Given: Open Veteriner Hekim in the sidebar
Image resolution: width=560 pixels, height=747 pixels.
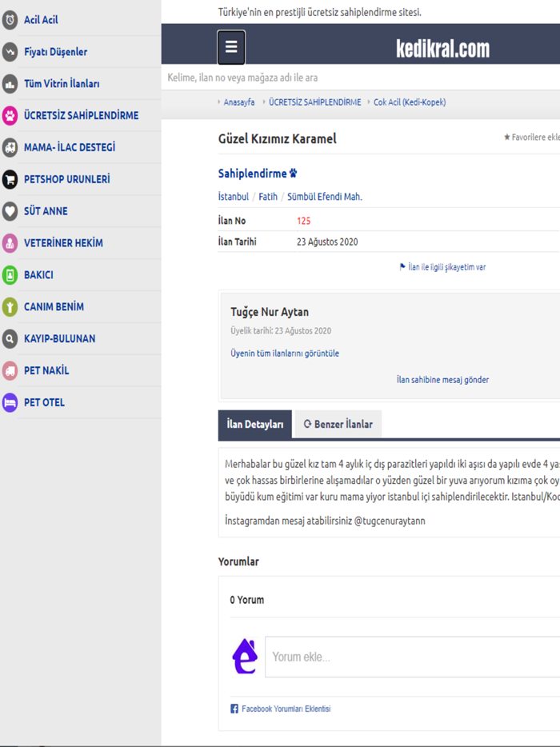Looking at the screenshot, I should tap(63, 243).
